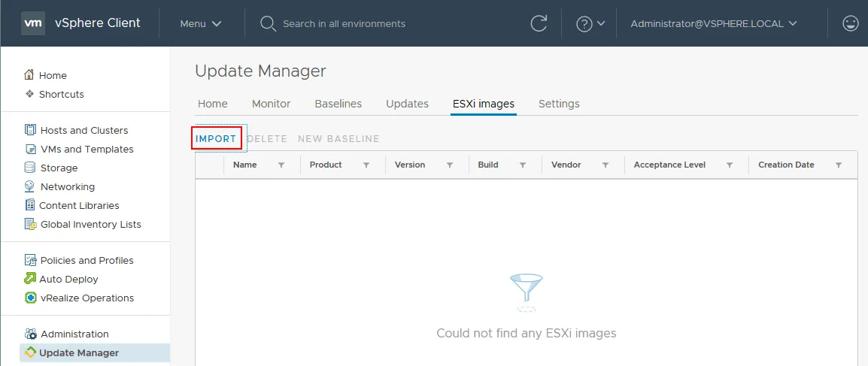The width and height of the screenshot is (868, 366).
Task: Click the vRealize Operations icon
Action: pos(31,298)
